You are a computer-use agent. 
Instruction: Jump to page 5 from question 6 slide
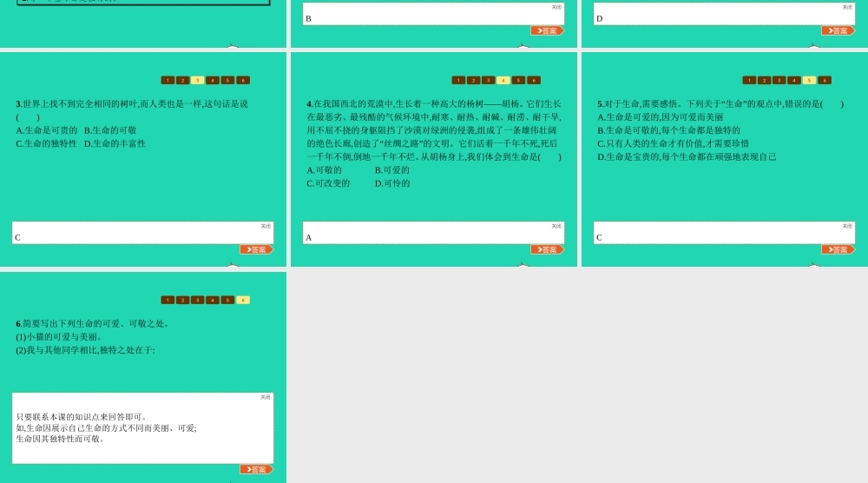(x=227, y=301)
